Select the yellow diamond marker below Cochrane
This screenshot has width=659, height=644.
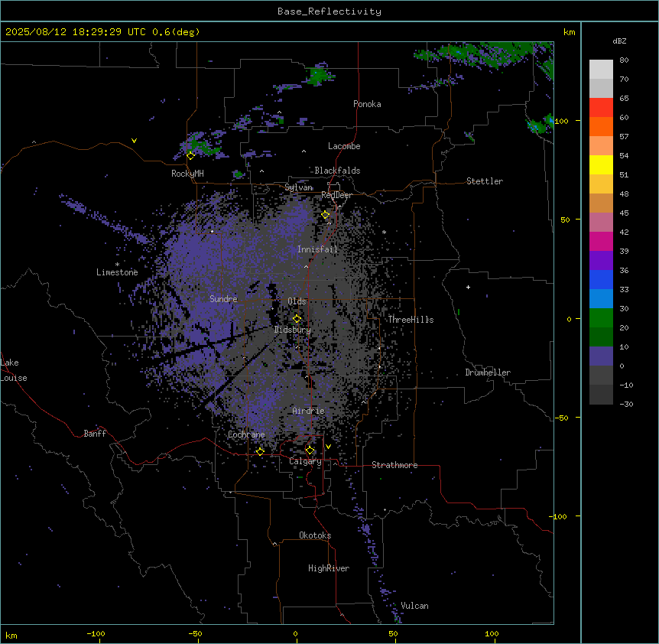pos(260,451)
